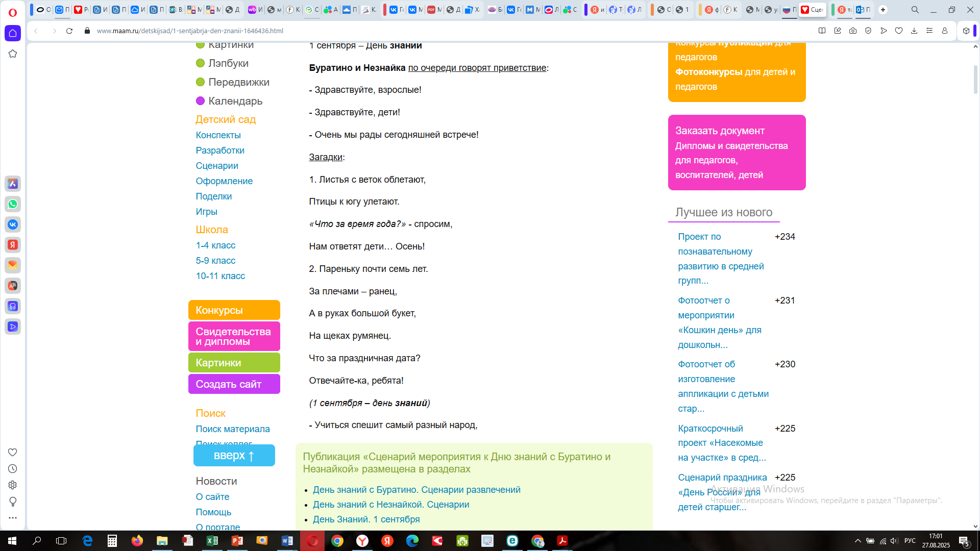Open three-dots sidebar setup menu
The height and width of the screenshot is (551, 980).
[x=13, y=518]
